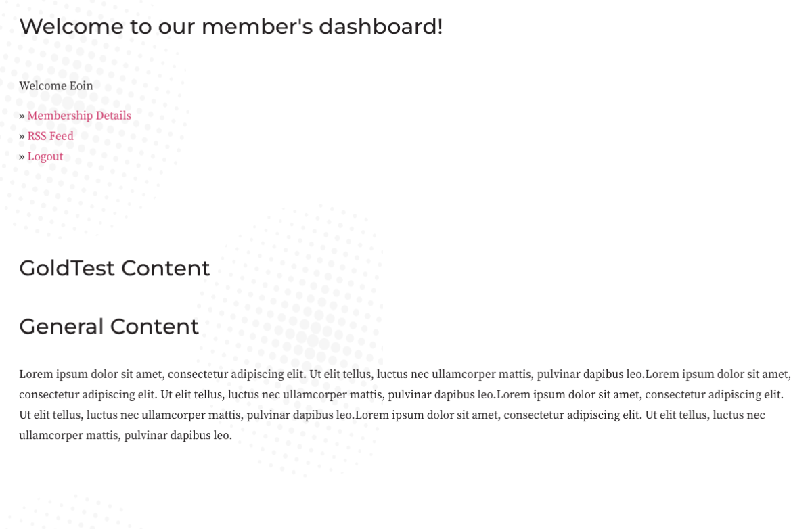Click the word "Details" in the membership link
The image size is (812, 529).
(x=113, y=116)
